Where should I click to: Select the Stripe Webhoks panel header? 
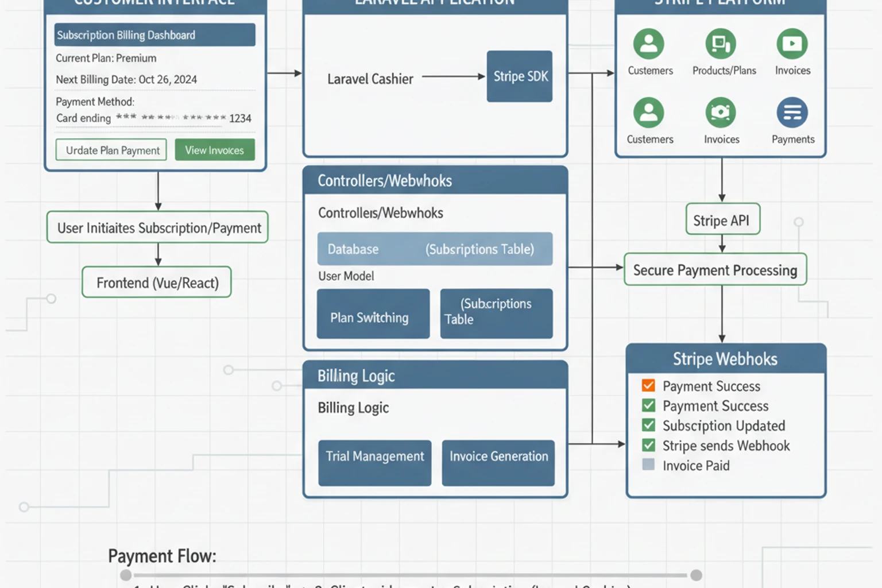tap(726, 359)
